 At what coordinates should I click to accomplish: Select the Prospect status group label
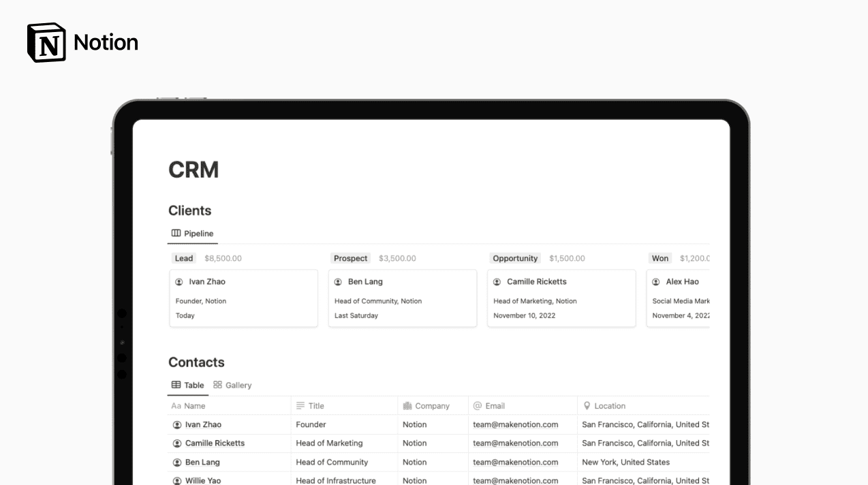pos(350,258)
